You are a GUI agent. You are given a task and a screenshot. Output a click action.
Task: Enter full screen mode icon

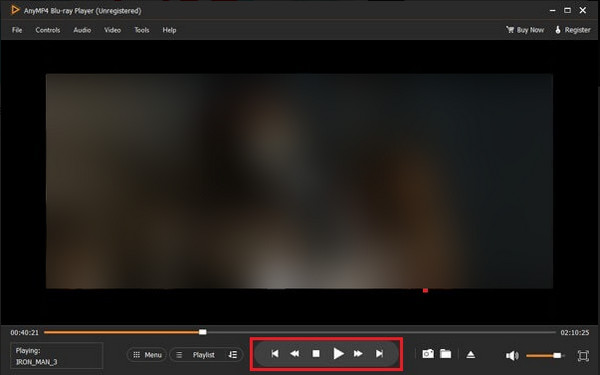point(583,355)
